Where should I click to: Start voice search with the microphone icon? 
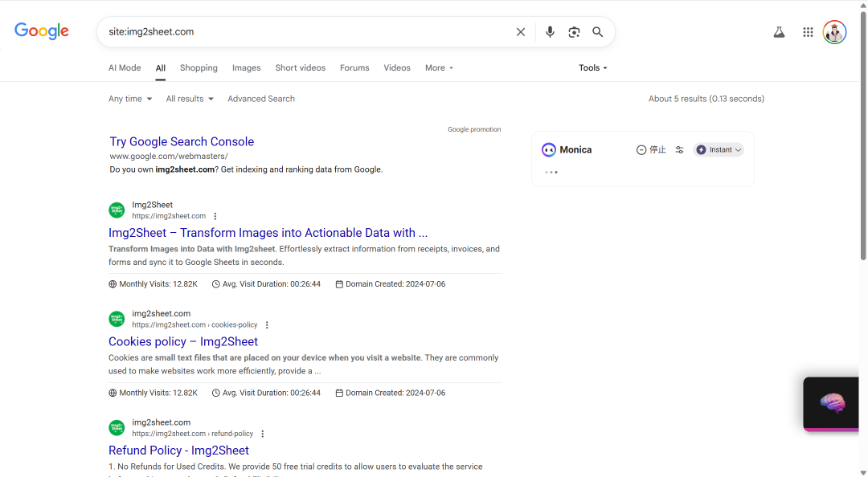pos(550,32)
